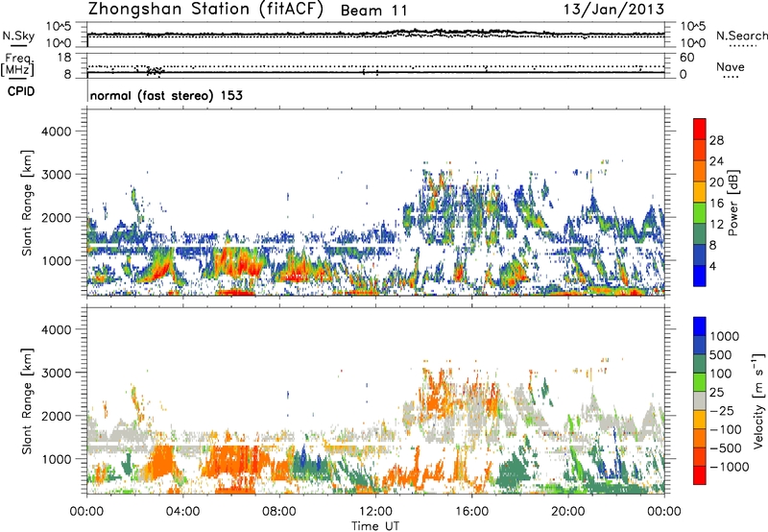The image size is (768, 532).
Task: Pick power colorbar segment between 8 and 12
Action: [700, 233]
